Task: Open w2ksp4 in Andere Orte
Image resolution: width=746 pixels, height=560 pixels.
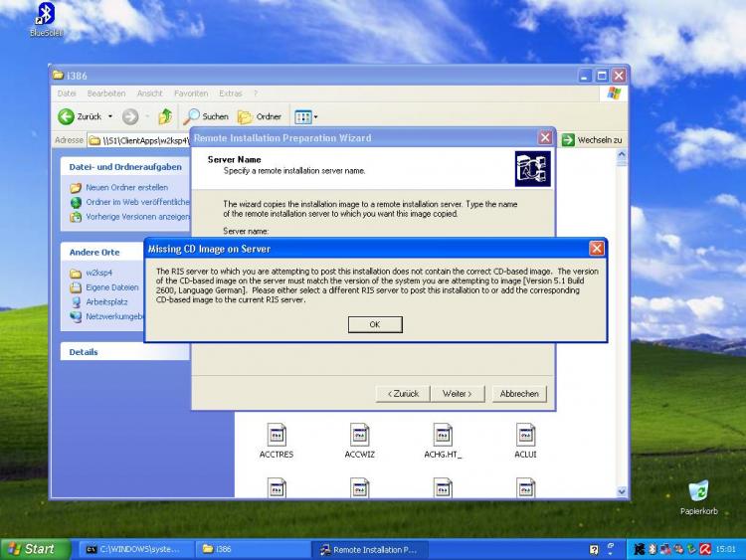Action: click(x=98, y=274)
